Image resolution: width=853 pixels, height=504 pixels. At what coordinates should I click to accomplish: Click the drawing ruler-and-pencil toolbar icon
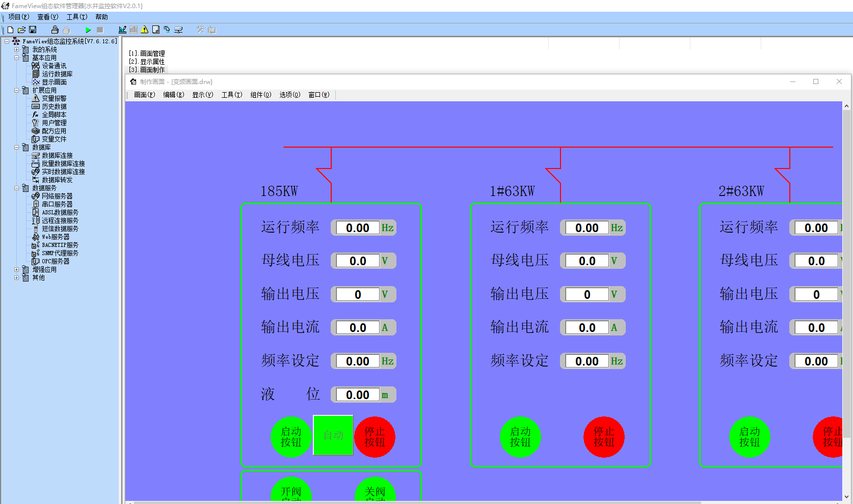tap(122, 30)
